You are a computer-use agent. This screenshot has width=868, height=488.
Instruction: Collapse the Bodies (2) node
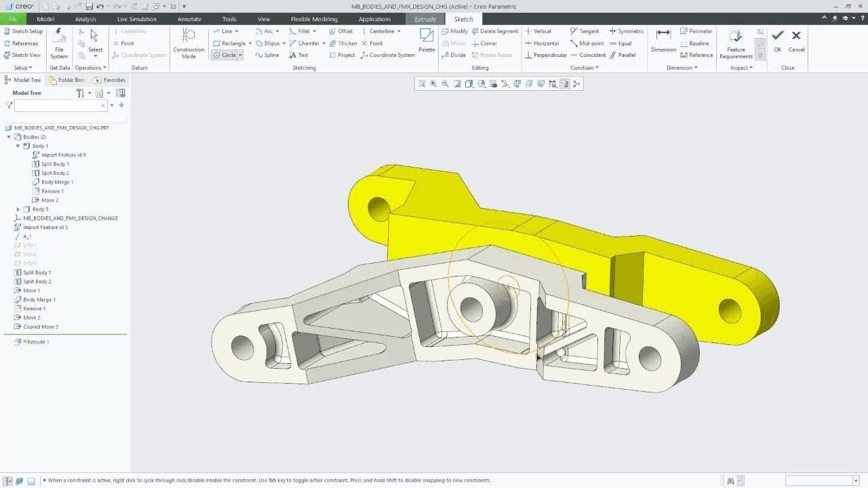(9, 137)
